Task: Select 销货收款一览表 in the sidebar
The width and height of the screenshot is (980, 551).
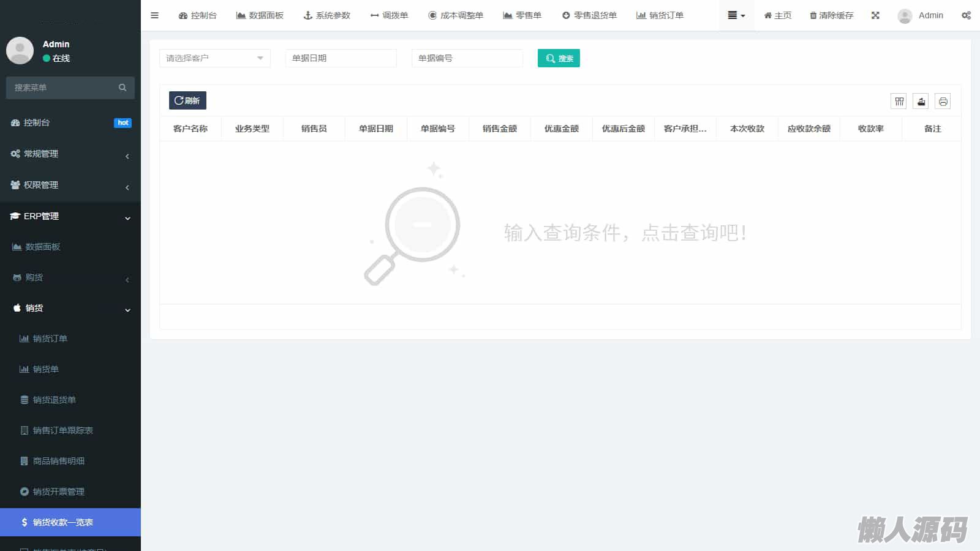Action: coord(70,522)
